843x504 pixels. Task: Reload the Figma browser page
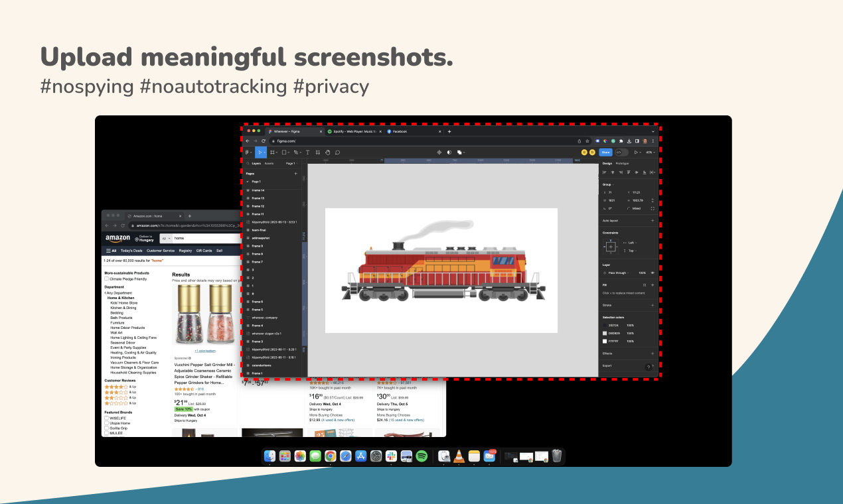point(264,141)
